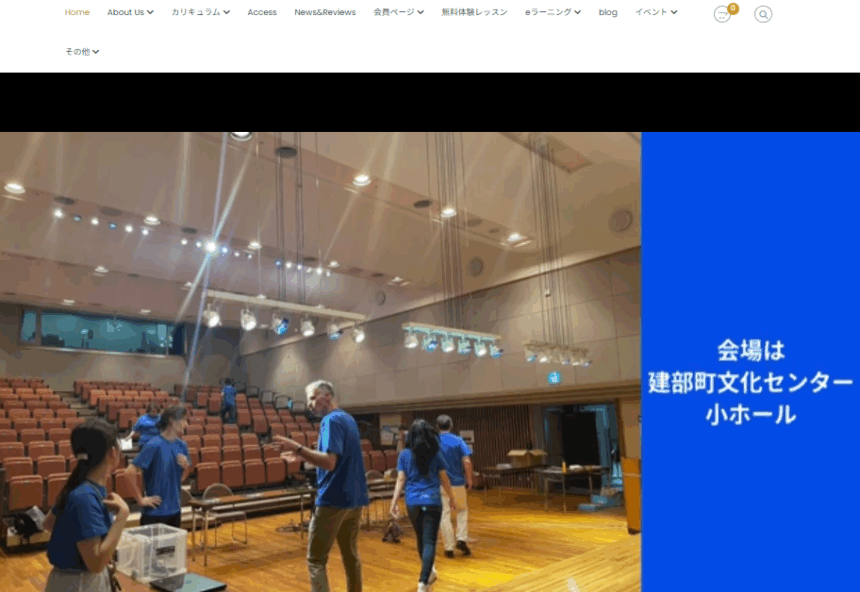The height and width of the screenshot is (592, 860).
Task: Open the Access page
Action: [262, 12]
